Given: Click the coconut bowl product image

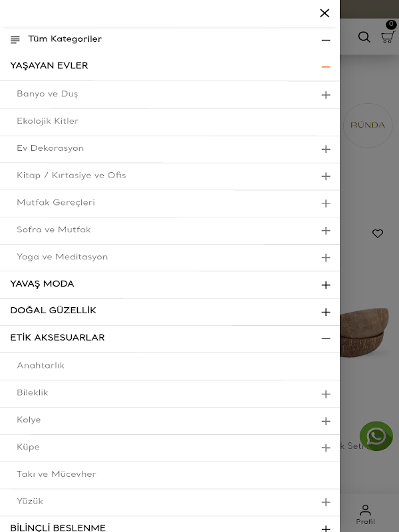Looking at the screenshot, I should point(364,332).
